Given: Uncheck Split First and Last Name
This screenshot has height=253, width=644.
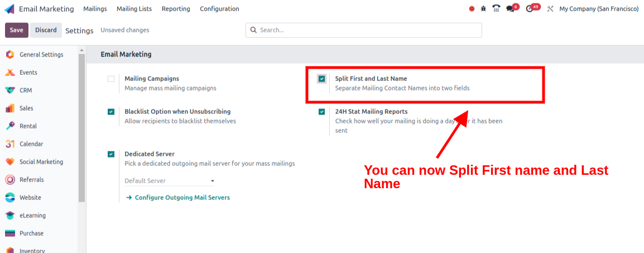Looking at the screenshot, I should pos(321,79).
